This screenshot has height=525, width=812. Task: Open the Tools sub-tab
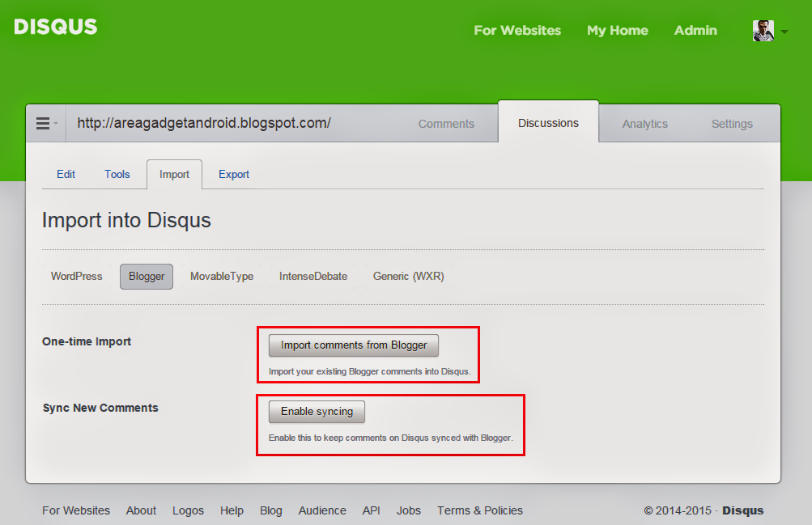click(x=117, y=174)
